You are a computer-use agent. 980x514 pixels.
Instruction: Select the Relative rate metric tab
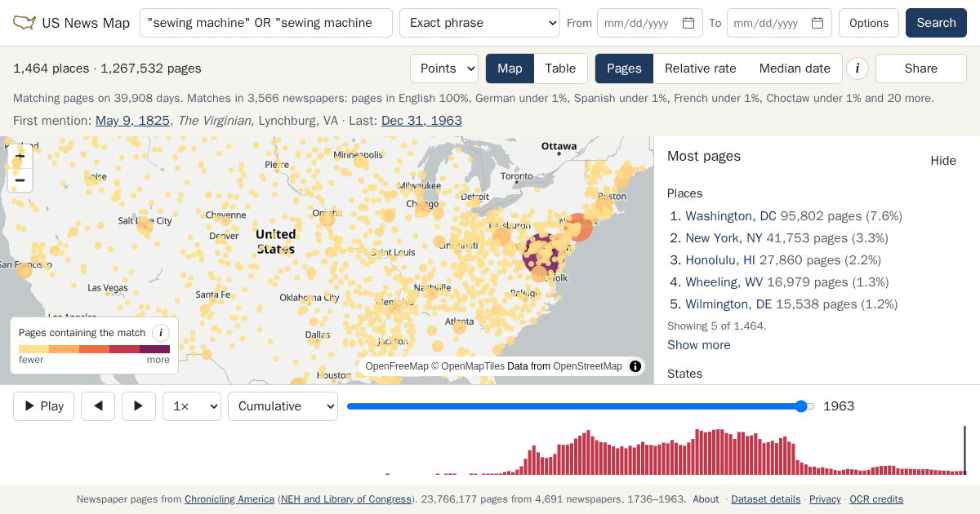(x=701, y=69)
